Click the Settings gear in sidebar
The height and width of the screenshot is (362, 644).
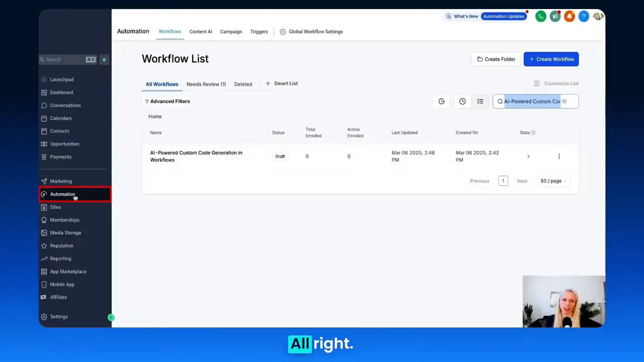tap(44, 317)
